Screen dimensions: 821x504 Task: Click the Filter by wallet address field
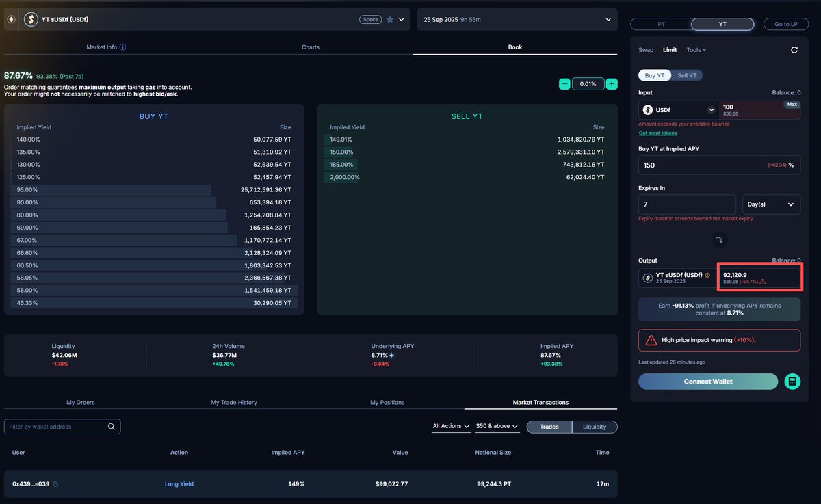(57, 427)
